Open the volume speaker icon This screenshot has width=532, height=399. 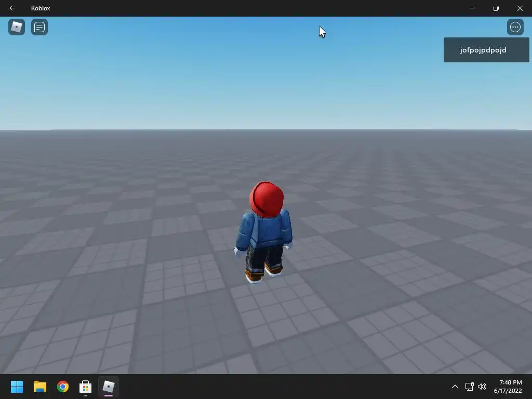tap(482, 387)
